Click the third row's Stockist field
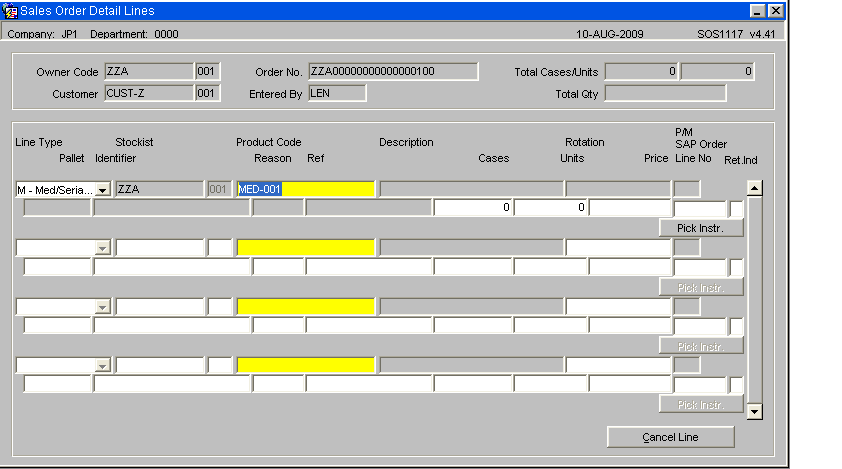The width and height of the screenshot is (842, 469). coord(159,306)
